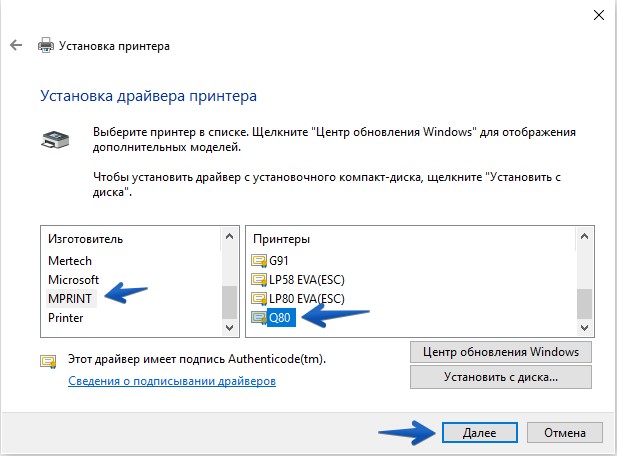Choose MPRINT manufacturer

[x=70, y=298]
